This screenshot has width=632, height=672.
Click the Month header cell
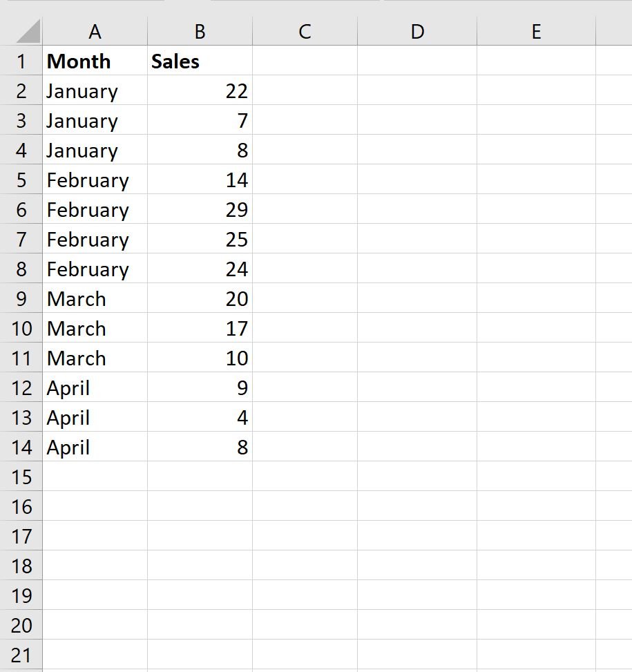[95, 60]
